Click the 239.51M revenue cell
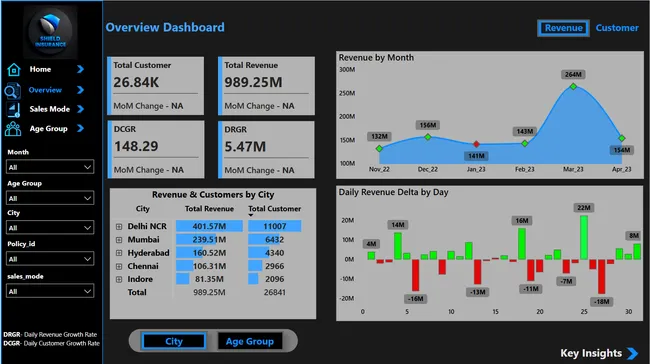Viewport: 650px width, 364px height. click(x=209, y=240)
